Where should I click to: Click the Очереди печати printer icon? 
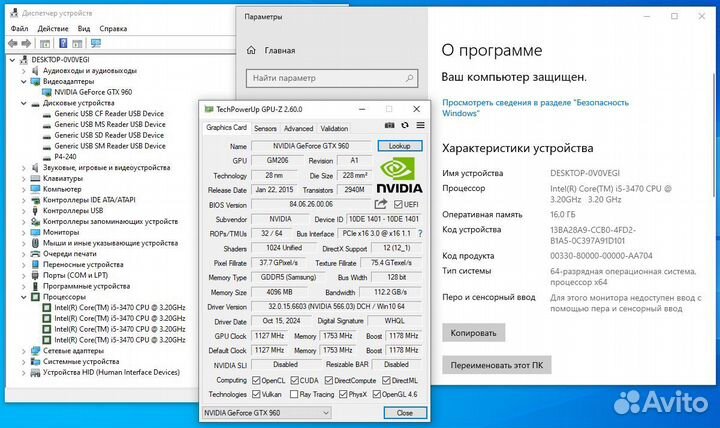(x=35, y=254)
